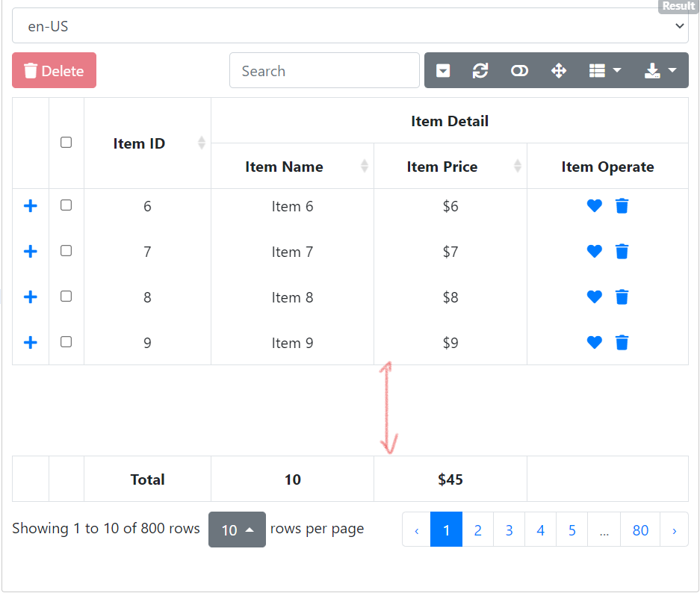Expand details for Item 6 with plus icon

pos(30,205)
